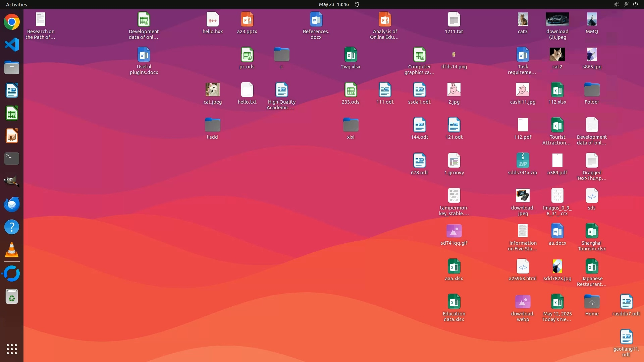Open the Files manager dock icon
The width and height of the screenshot is (644, 362).
[12, 67]
